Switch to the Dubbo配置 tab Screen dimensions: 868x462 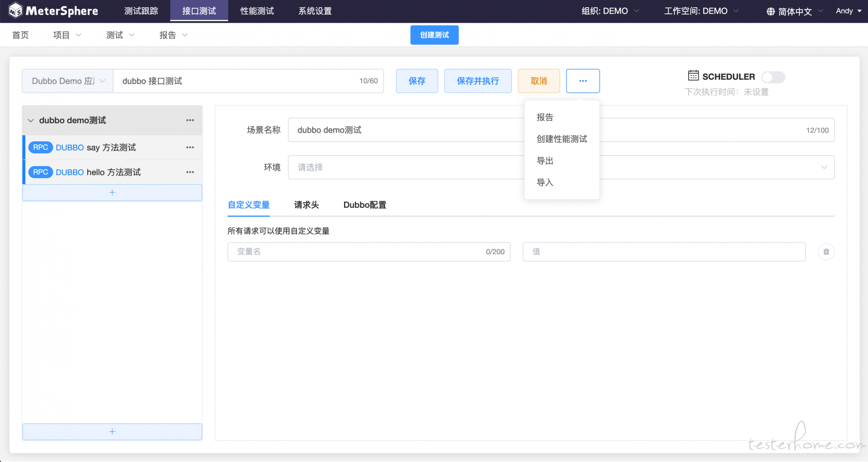(365, 205)
